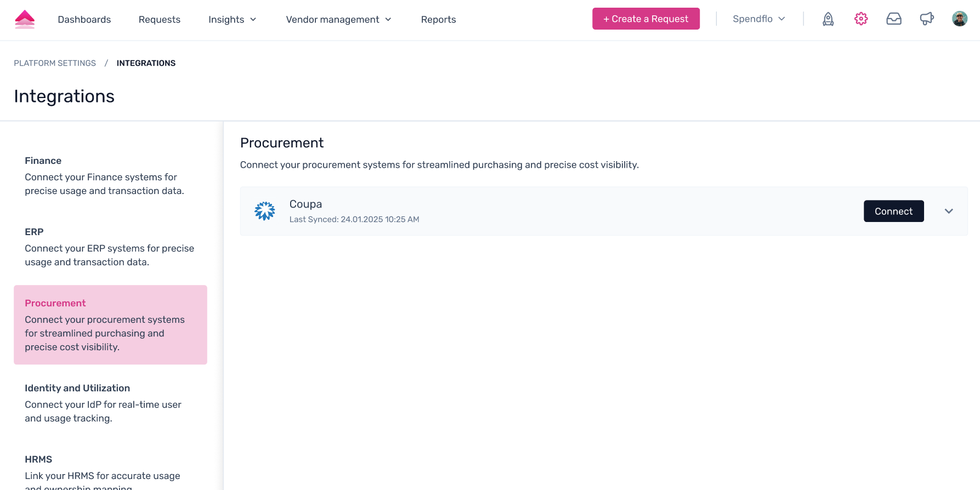Click the Coupa logo icon
Screen dimensions: 980x490
pyautogui.click(x=265, y=211)
